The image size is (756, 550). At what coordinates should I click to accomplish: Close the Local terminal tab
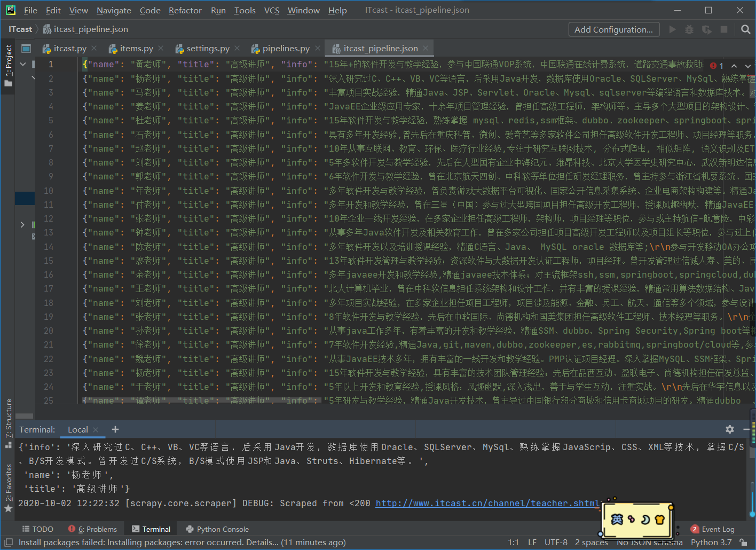pyautogui.click(x=96, y=429)
